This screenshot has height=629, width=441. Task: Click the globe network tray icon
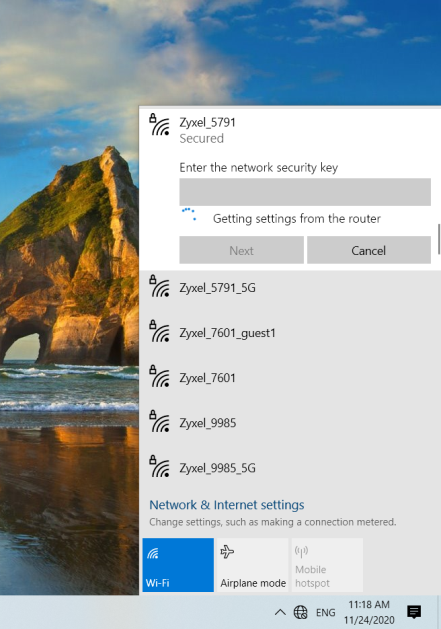(301, 612)
